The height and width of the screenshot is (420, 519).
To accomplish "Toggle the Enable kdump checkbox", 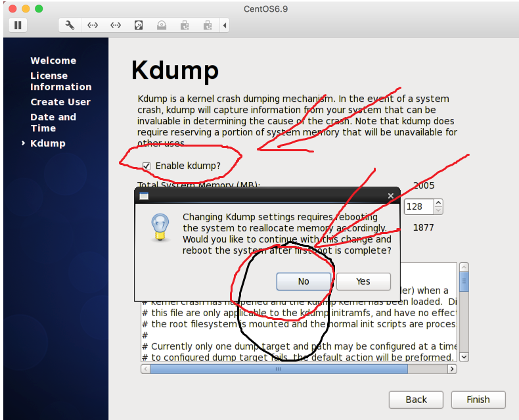I will [147, 166].
